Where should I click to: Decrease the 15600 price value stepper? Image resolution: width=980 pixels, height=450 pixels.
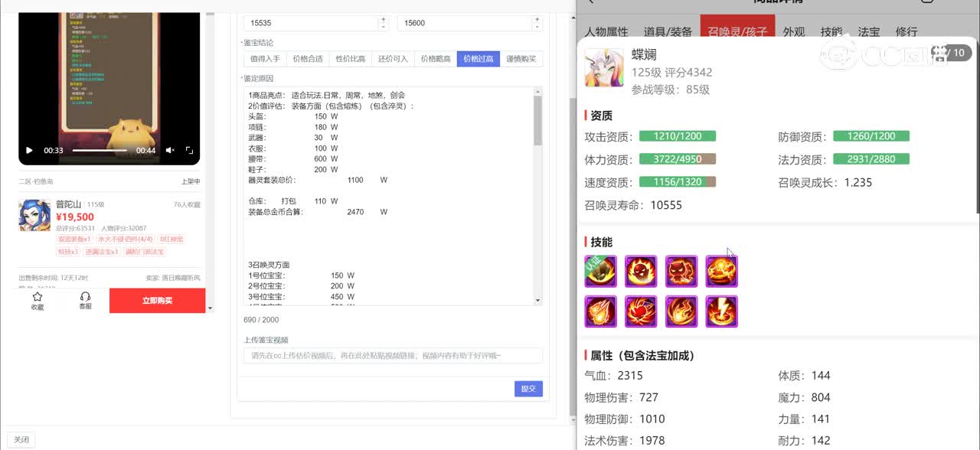537,27
